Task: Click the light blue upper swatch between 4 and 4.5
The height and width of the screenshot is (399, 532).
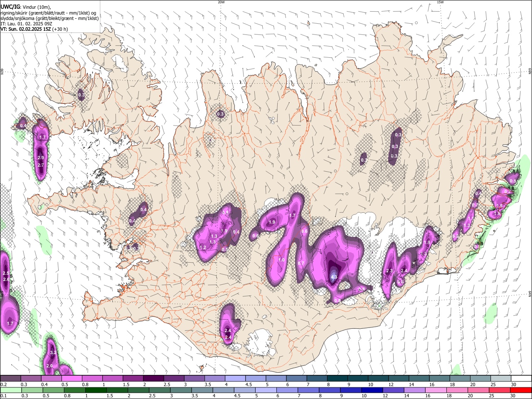Action: pyautogui.click(x=235, y=379)
